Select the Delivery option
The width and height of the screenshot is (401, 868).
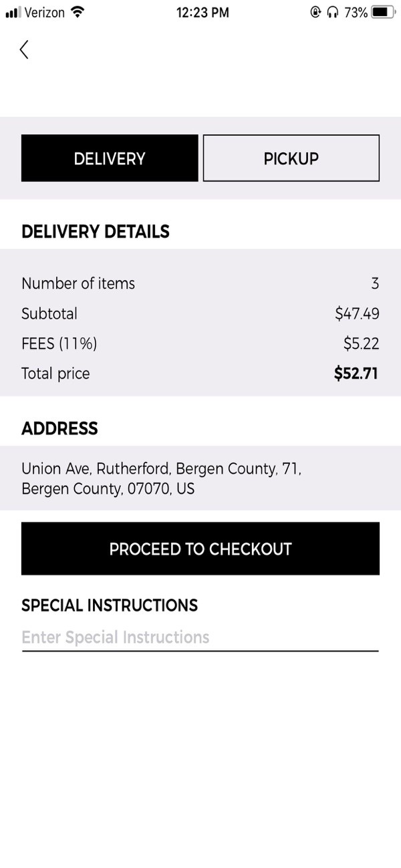click(x=110, y=158)
